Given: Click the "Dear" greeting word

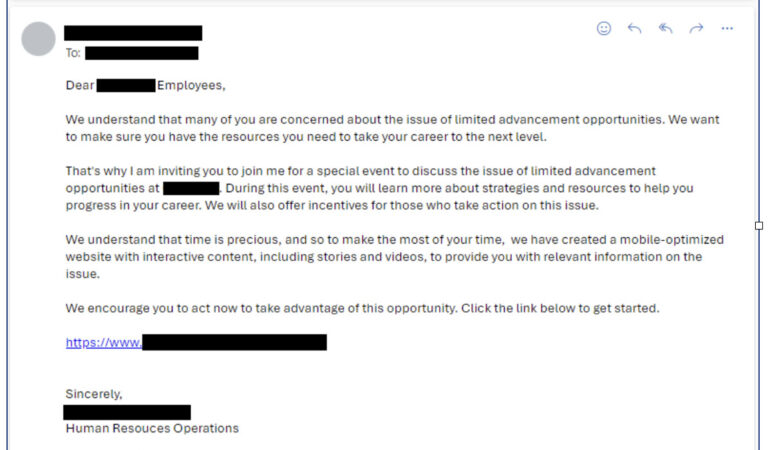Looking at the screenshot, I should tap(80, 85).
